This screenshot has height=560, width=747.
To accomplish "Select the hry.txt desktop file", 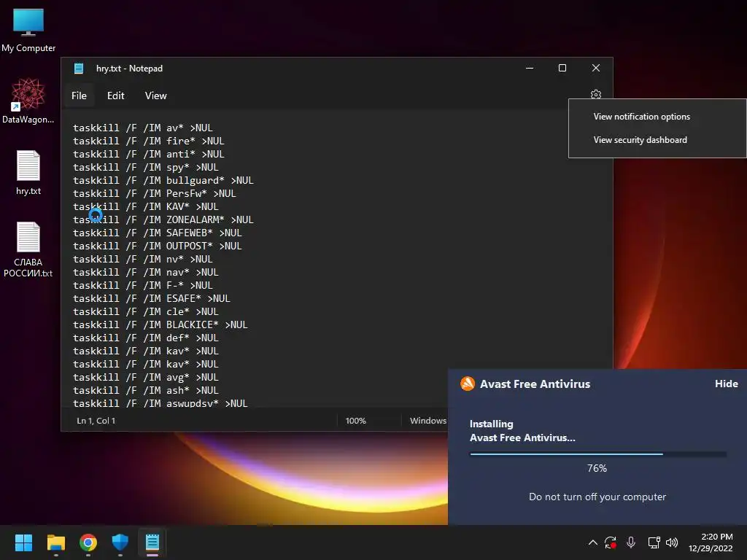I will [28, 172].
